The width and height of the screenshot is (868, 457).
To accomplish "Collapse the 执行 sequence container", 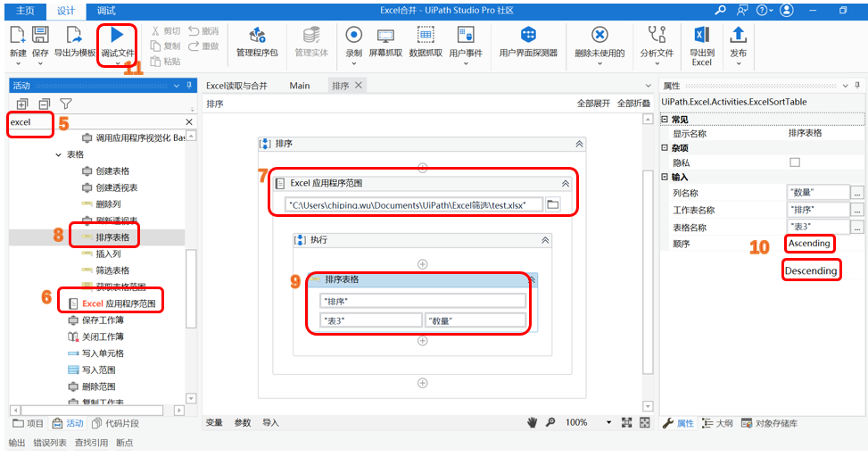I will click(x=545, y=240).
